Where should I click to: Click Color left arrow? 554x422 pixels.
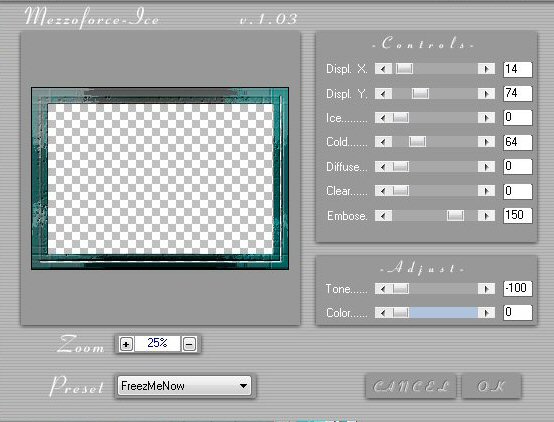383,313
